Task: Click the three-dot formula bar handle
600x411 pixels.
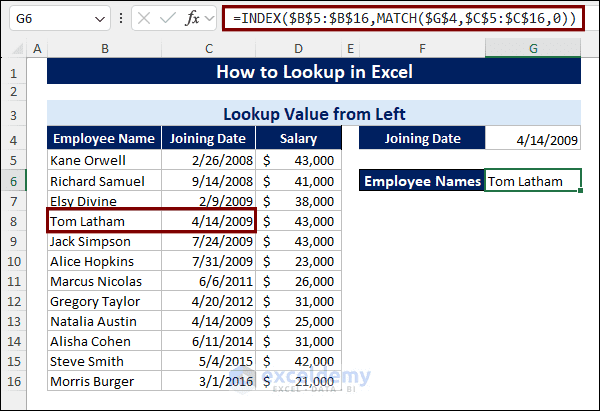Action: 121,18
